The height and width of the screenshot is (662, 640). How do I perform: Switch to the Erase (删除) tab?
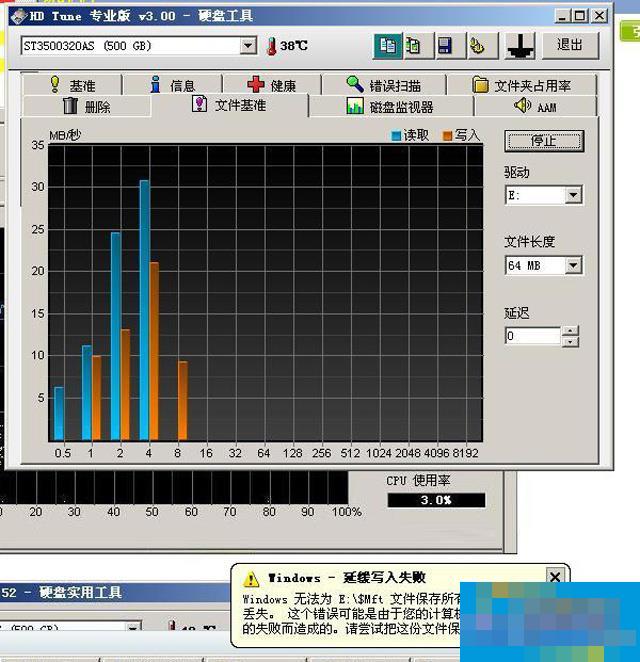[87, 106]
